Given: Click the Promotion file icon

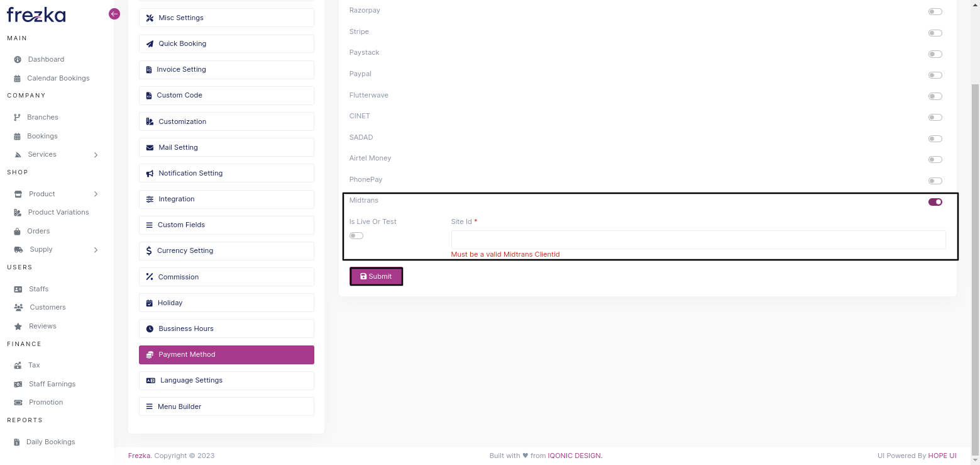Looking at the screenshot, I should 18,403.
